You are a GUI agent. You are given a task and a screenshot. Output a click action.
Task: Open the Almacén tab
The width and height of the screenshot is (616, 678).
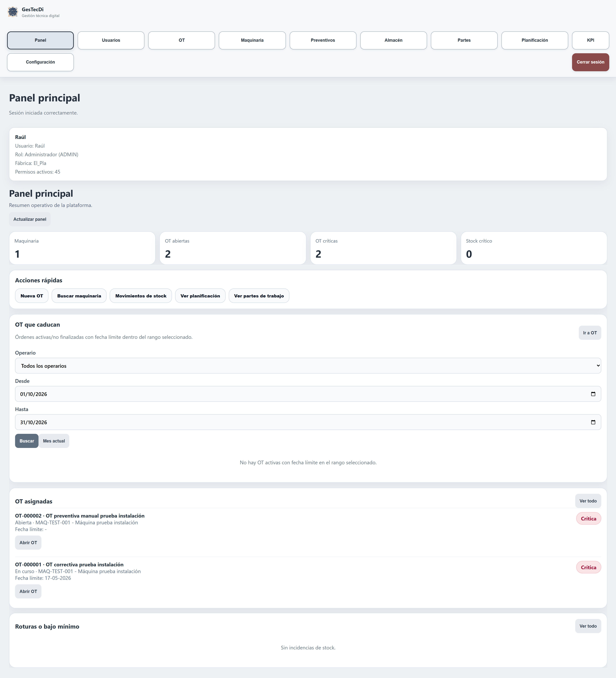click(393, 40)
